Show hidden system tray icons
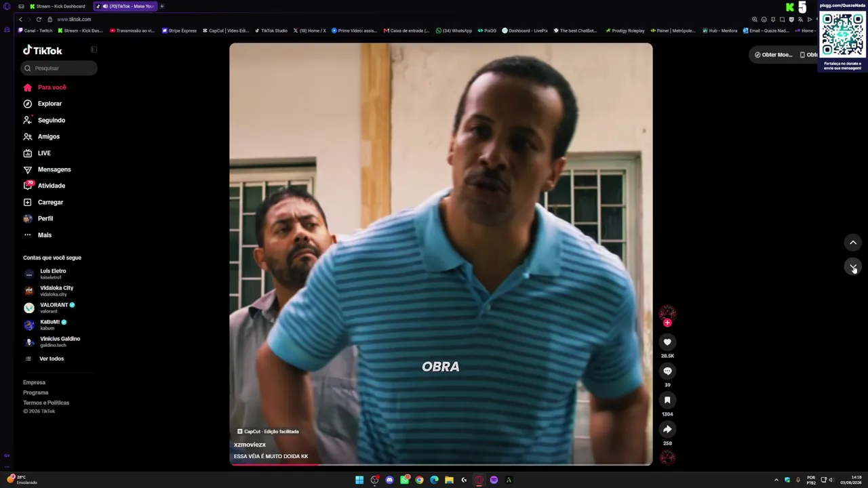868x488 pixels. tap(776, 480)
